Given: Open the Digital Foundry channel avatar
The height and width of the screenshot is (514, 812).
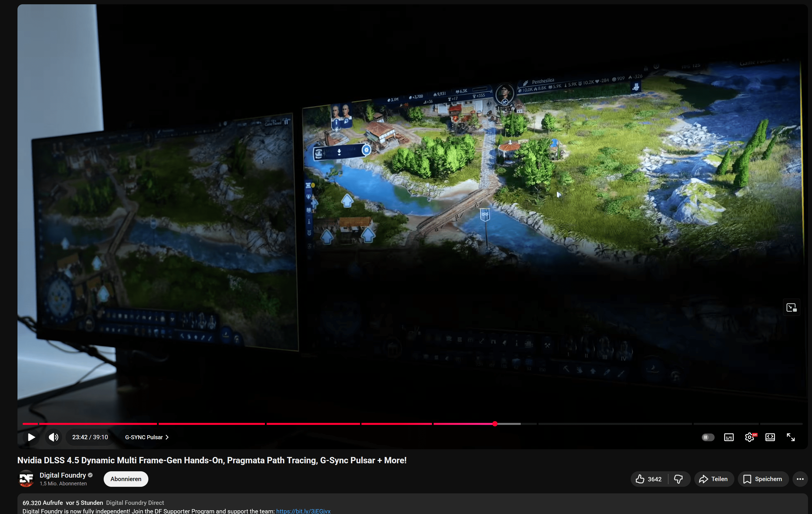Looking at the screenshot, I should click(x=26, y=478).
